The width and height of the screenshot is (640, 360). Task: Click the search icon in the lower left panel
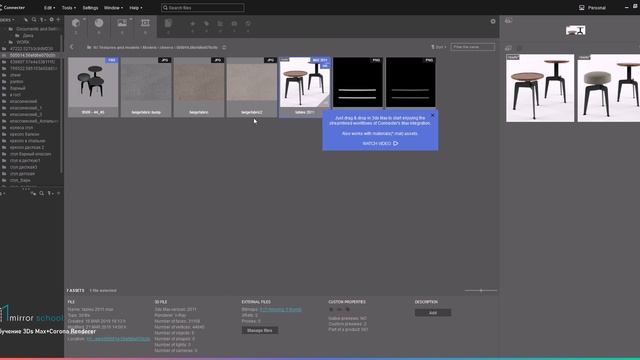41,193
